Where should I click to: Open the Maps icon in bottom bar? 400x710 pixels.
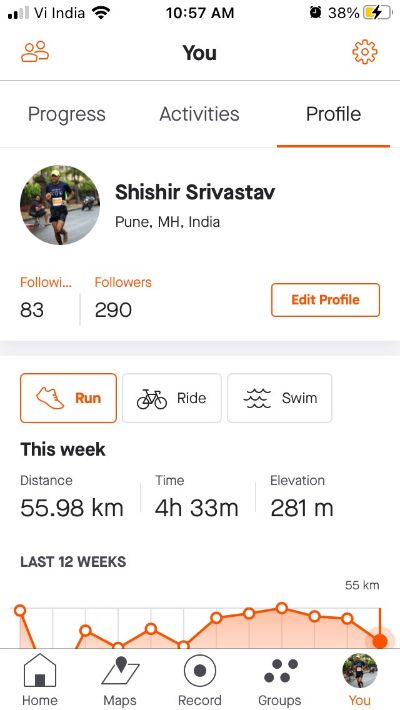(x=120, y=670)
